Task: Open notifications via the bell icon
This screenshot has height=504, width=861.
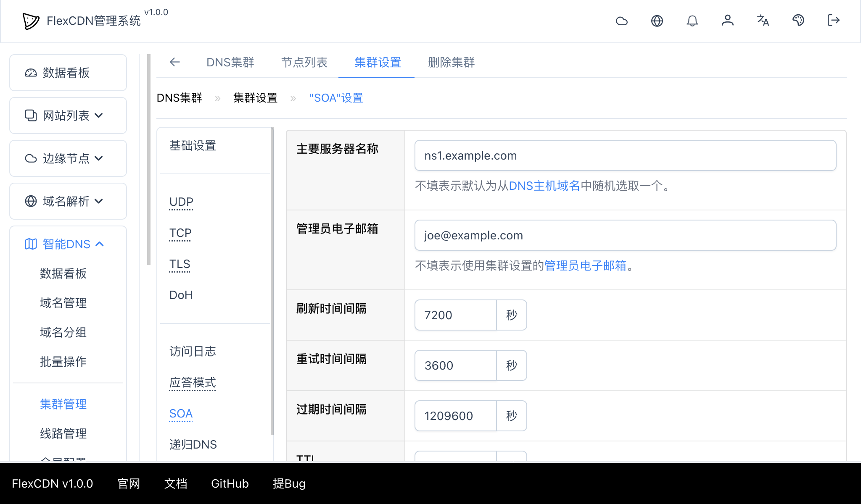Action: click(692, 21)
